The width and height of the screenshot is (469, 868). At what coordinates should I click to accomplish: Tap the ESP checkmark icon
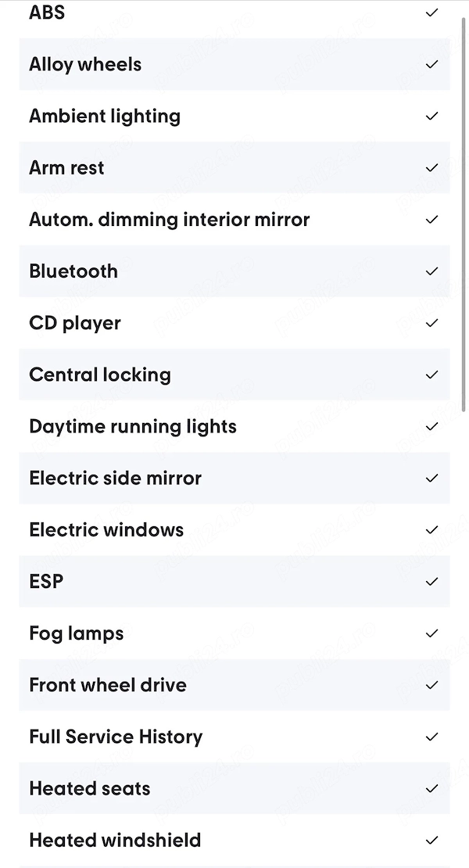click(432, 581)
